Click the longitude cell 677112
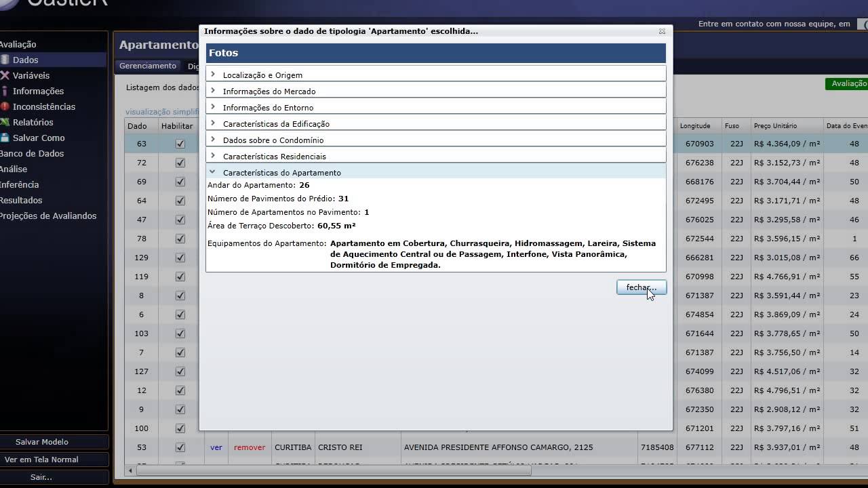This screenshot has width=868, height=488. 699,447
